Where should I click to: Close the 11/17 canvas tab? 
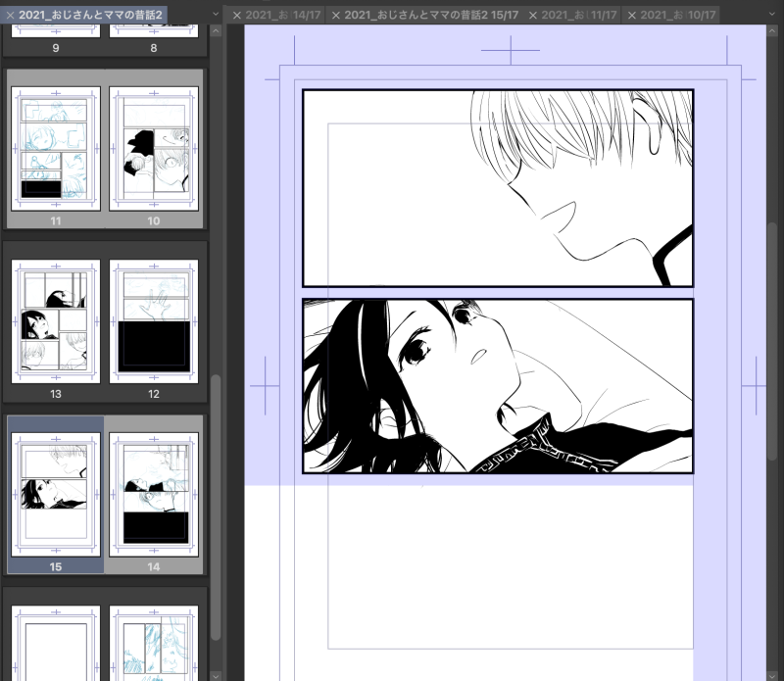tap(533, 15)
